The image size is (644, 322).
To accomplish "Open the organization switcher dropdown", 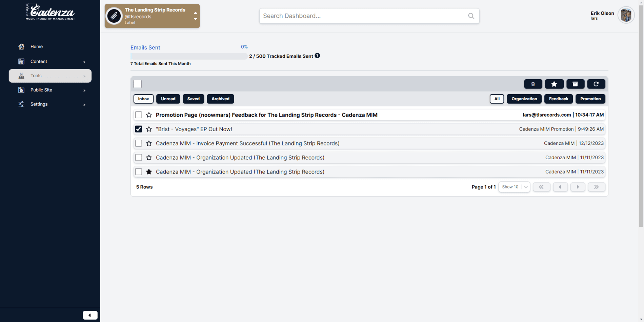I will click(196, 16).
